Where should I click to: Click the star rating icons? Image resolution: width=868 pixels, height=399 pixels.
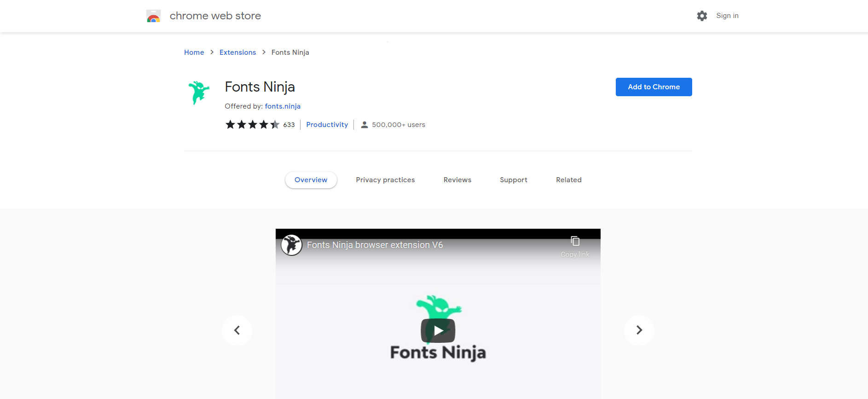coord(252,125)
